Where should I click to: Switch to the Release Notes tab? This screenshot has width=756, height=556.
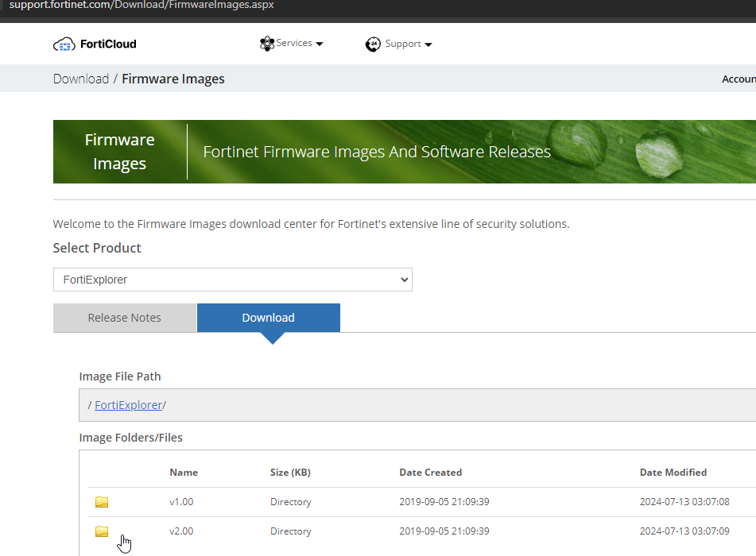coord(124,318)
